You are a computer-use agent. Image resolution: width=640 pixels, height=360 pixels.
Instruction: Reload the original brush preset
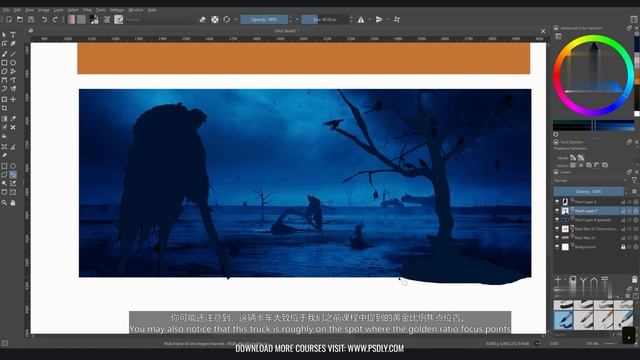227,19
